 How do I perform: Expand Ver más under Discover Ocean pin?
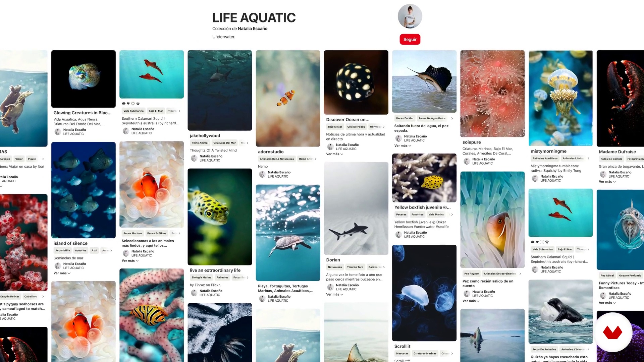pyautogui.click(x=334, y=154)
